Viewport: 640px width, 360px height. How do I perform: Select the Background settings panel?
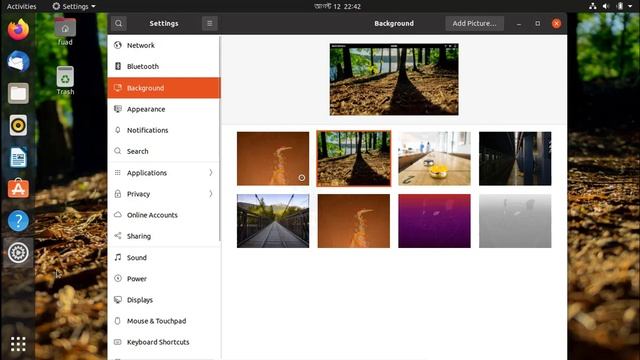coord(164,88)
